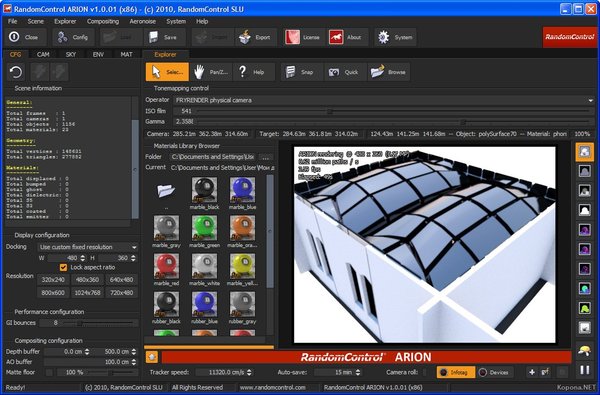Click the Export toolbar button

pyautogui.click(x=255, y=37)
